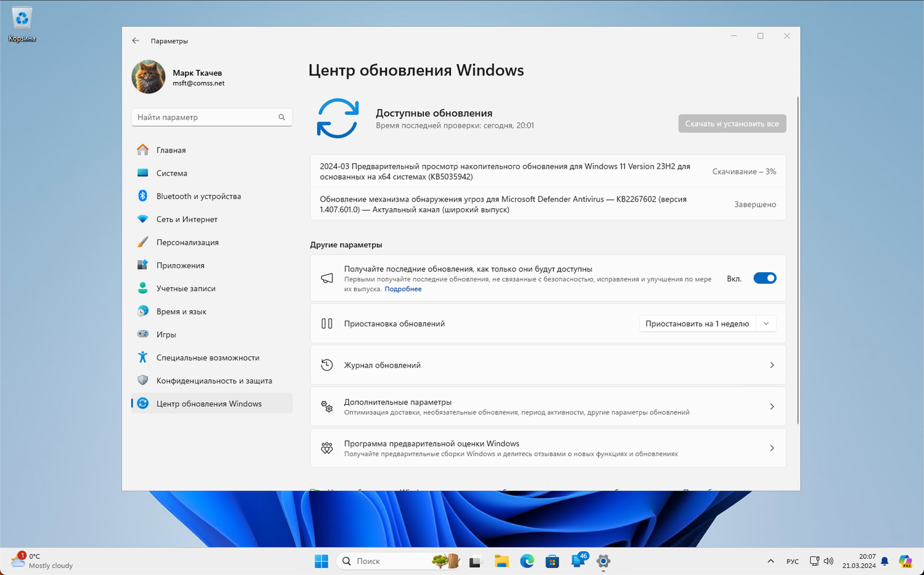Open Журнал обновлений via its chevron
924x575 pixels.
772,365
